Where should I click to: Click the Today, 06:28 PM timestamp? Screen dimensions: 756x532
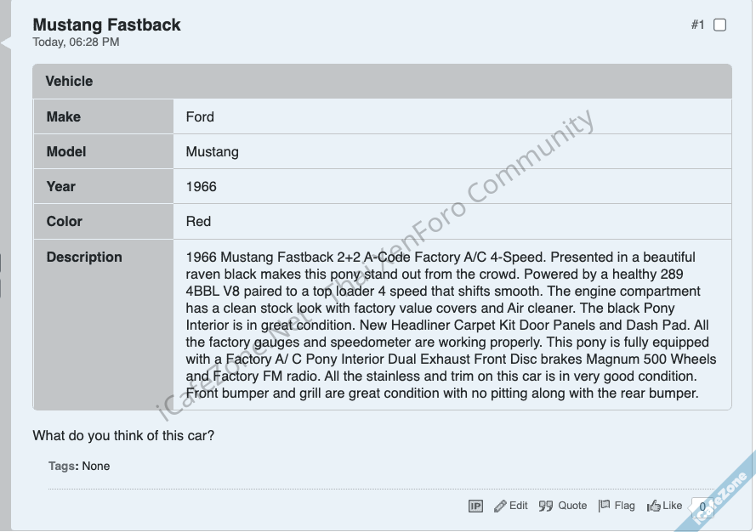76,42
